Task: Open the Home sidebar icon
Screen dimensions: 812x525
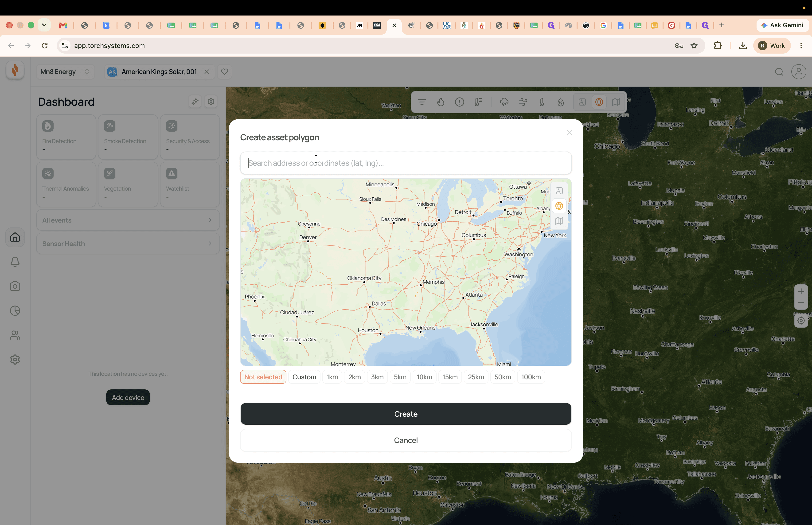Action: point(15,237)
